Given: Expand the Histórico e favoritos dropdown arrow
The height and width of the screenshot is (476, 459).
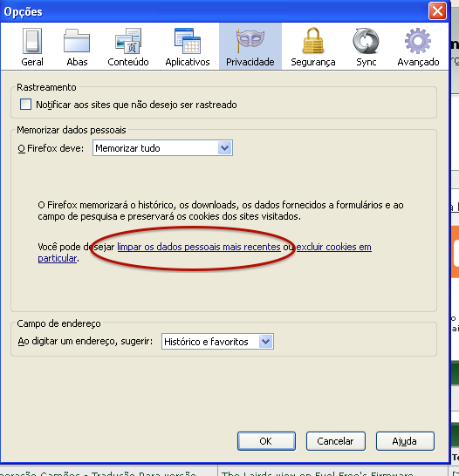Looking at the screenshot, I should tap(266, 342).
